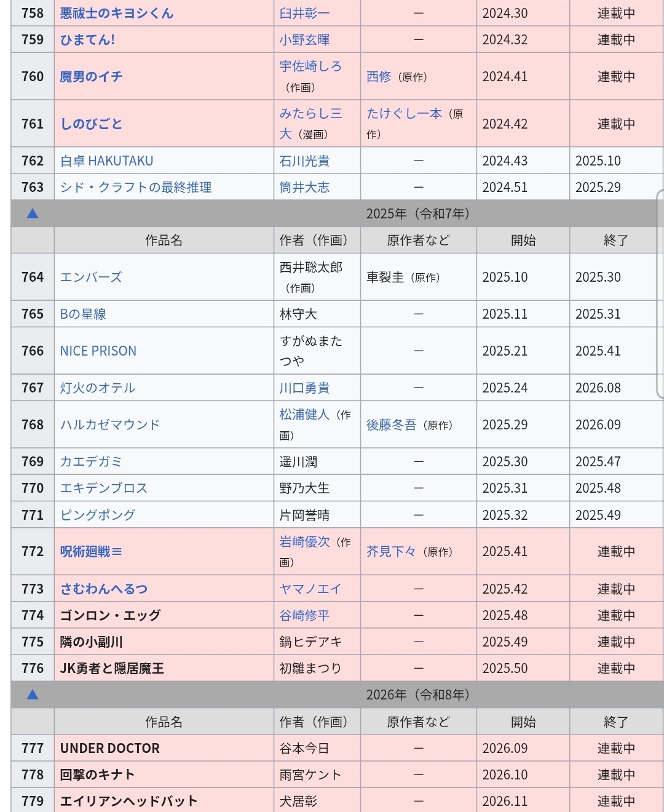Click the ハルカゼマウンド title link
Viewport: 664px width, 812px height.
(109, 425)
